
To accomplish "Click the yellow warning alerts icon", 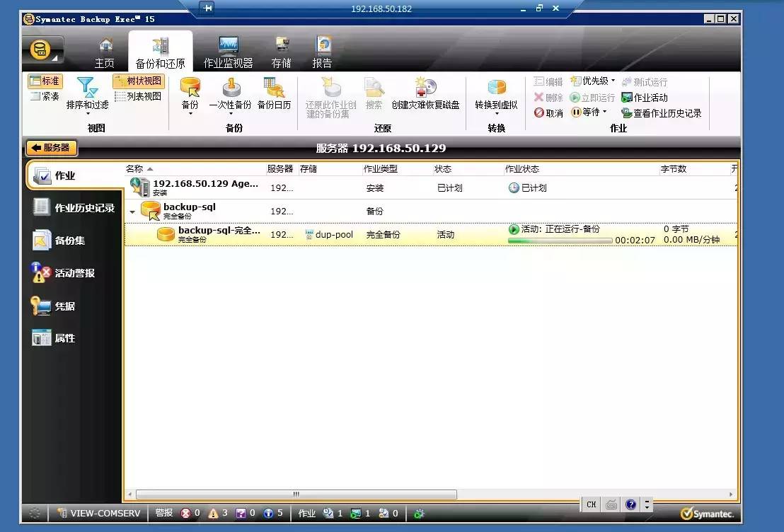I will coord(214,513).
